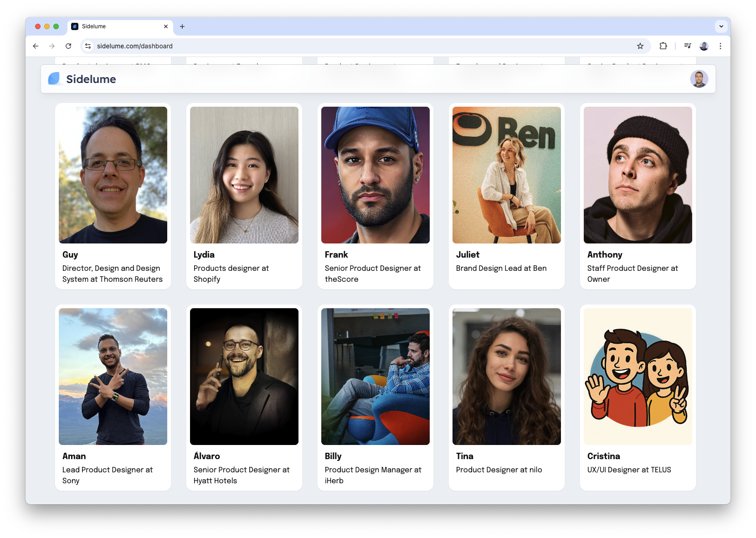
Task: Click the name Tina
Action: point(464,456)
